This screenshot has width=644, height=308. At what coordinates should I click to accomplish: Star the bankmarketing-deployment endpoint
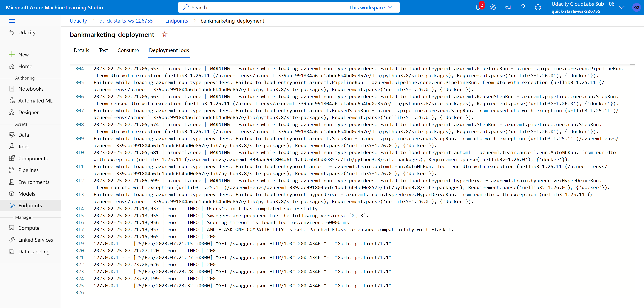pyautogui.click(x=164, y=35)
